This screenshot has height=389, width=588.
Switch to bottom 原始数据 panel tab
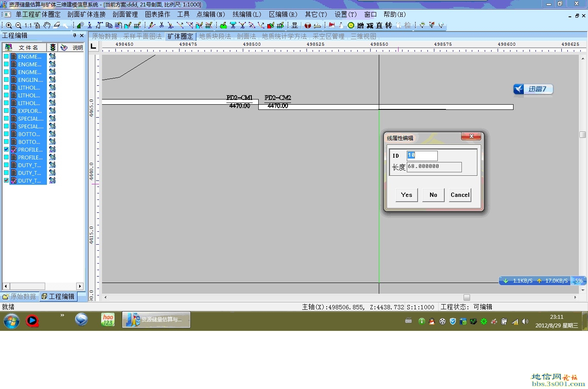19,296
